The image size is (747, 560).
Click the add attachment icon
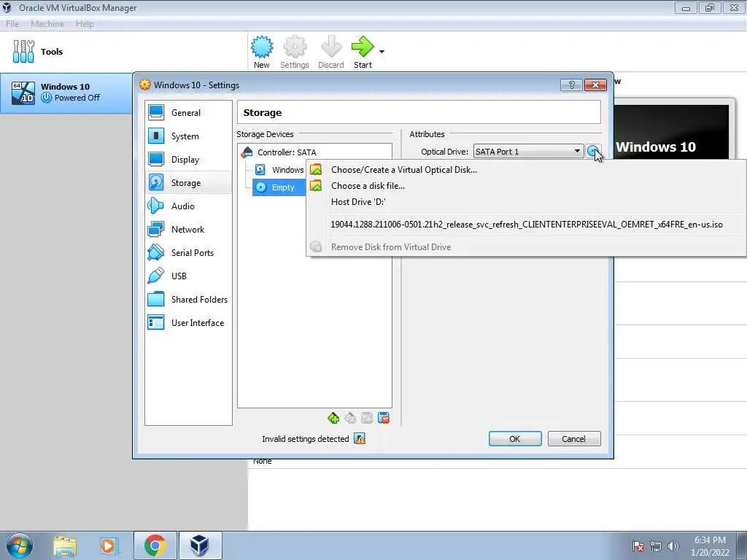pos(367,418)
